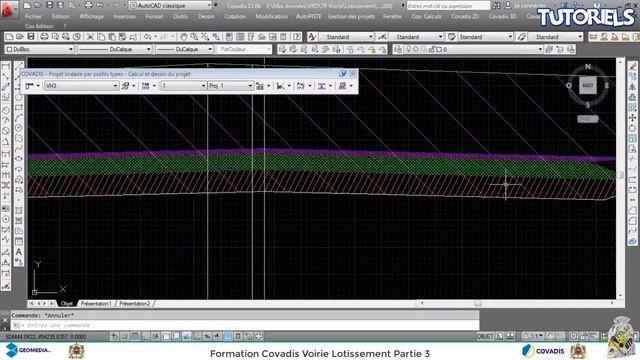Open the AutoCAD classique workspace dropdown
This screenshot has height=360, width=640.
tap(171, 6)
